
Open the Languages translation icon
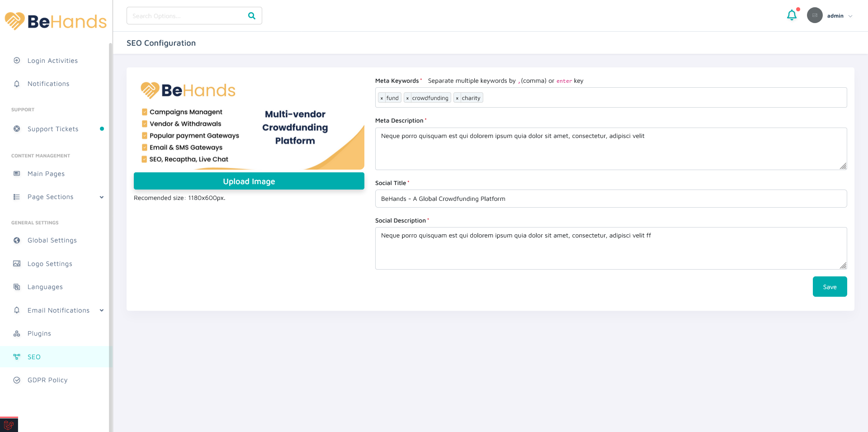click(17, 287)
